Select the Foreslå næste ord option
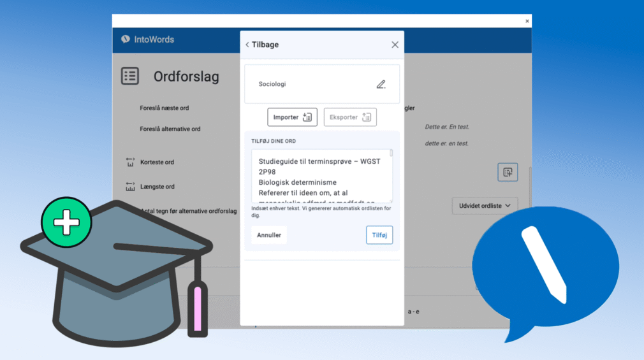Image resolution: width=644 pixels, height=360 pixels. [165, 108]
